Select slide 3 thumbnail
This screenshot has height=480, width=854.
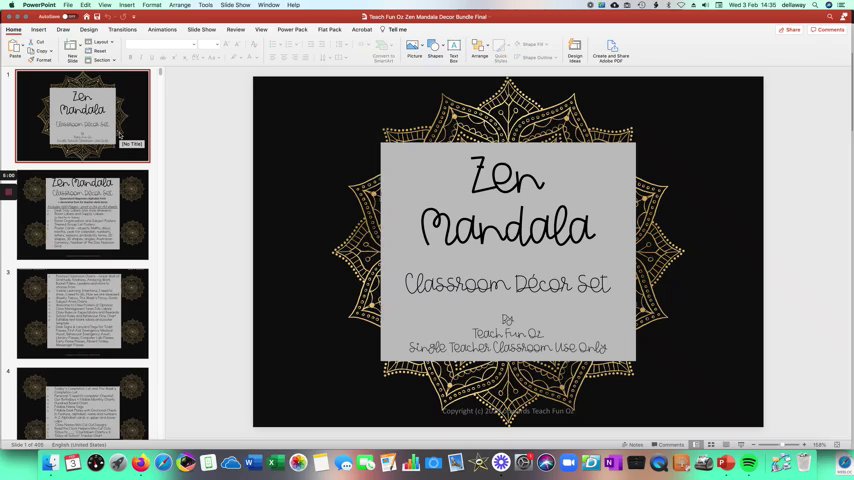(83, 313)
